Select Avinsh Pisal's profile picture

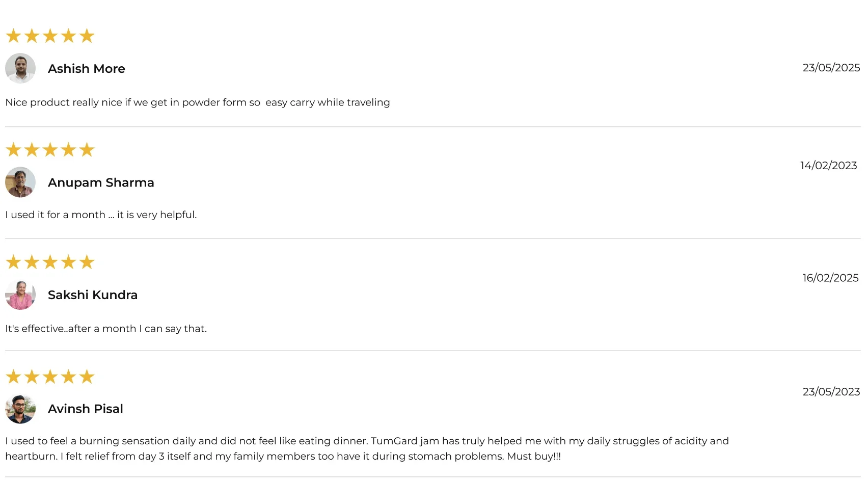[20, 409]
